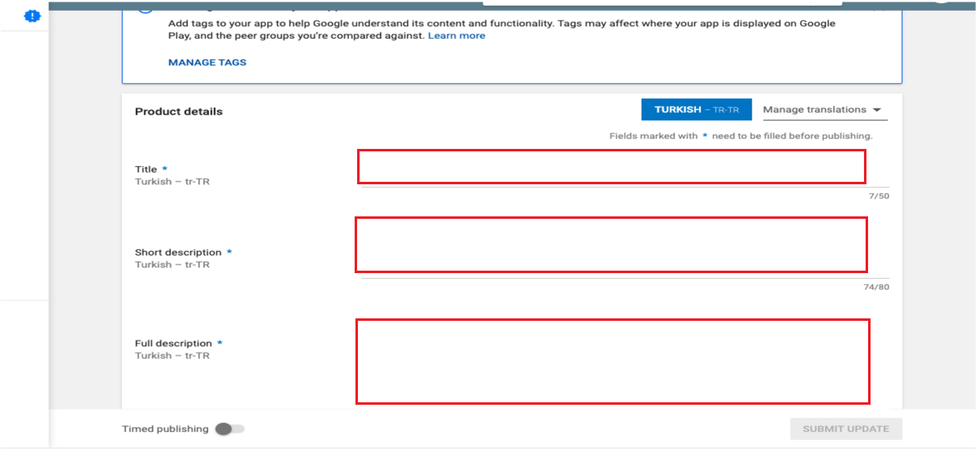Open the Learn more link about tags
This screenshot has height=450, width=980.
click(456, 35)
